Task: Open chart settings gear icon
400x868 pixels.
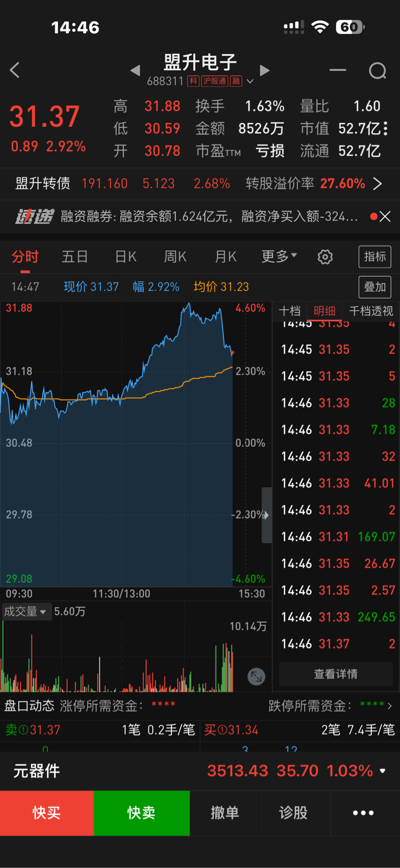Action: 325,256
